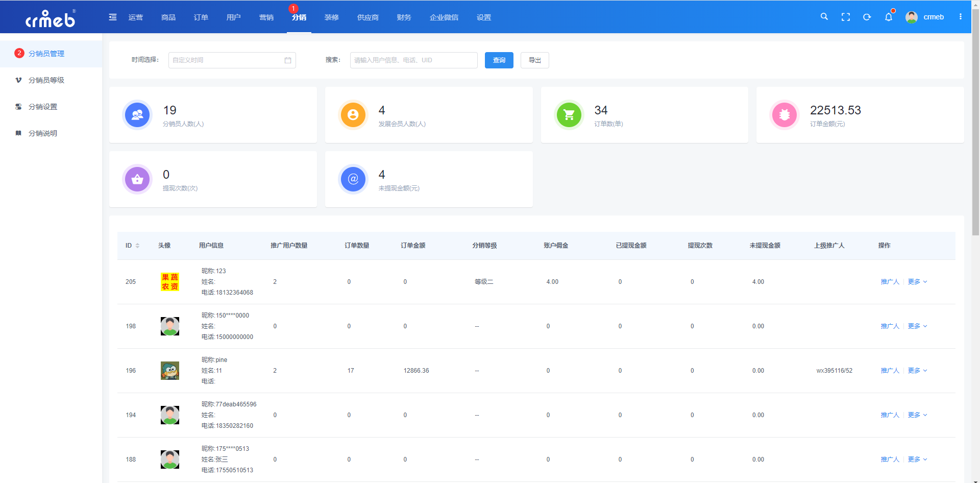
Task: Sort table by ID column arrows
Action: (137, 246)
